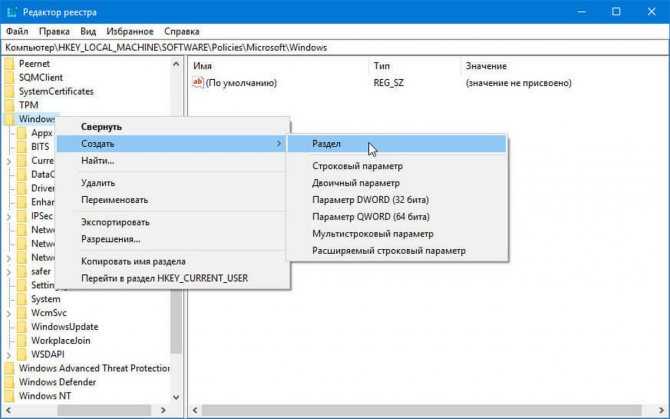Click the IPSec folder icon
Viewport: 670px width, 419px height.
pyautogui.click(x=22, y=216)
